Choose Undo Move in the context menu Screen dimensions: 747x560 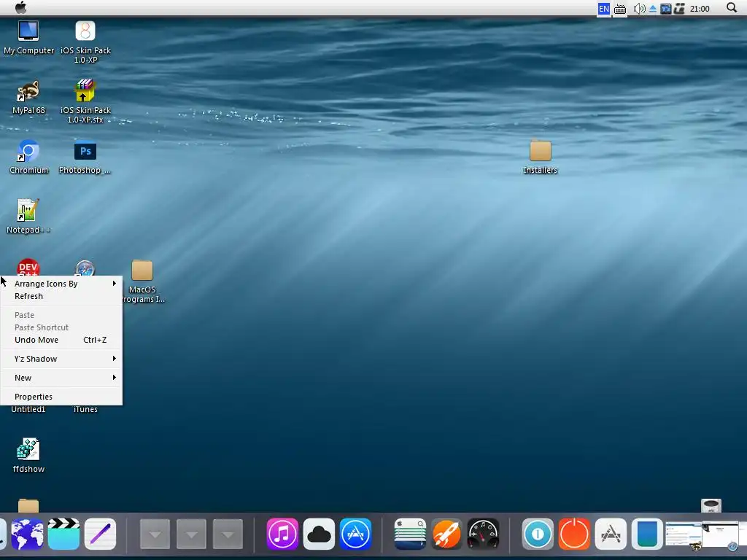point(61,340)
